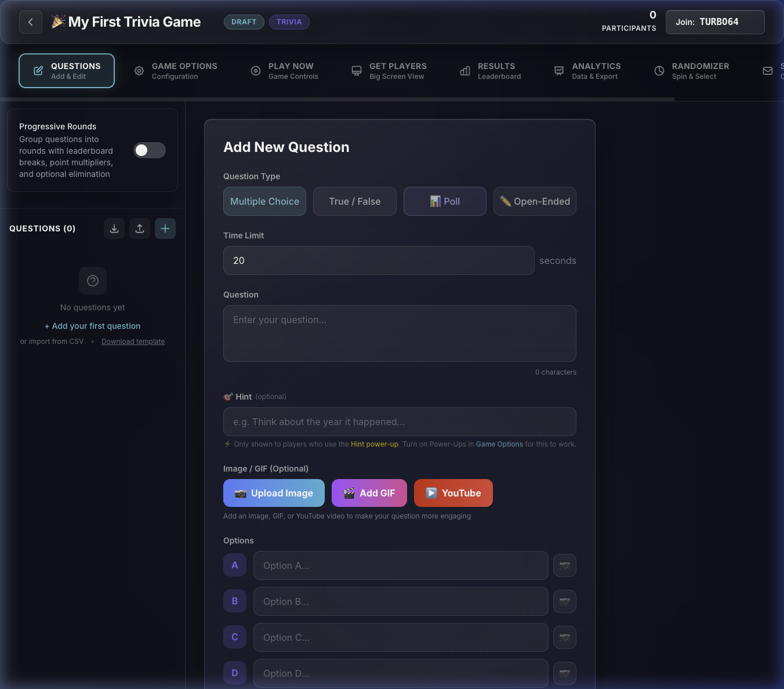Viewport: 784px width, 689px height.
Task: Import questions using the upload icon
Action: click(x=139, y=229)
